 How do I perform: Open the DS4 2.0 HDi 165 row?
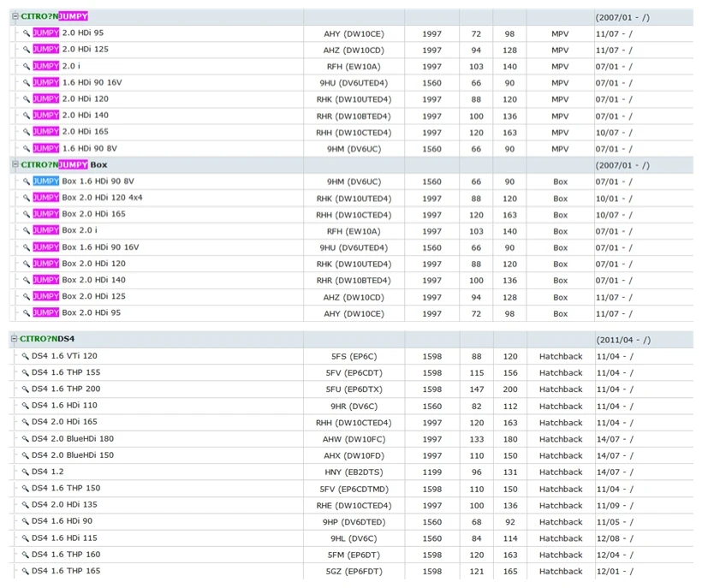click(x=351, y=422)
